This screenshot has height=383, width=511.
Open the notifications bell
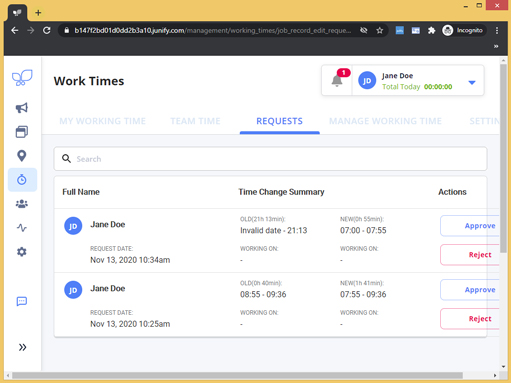click(337, 80)
